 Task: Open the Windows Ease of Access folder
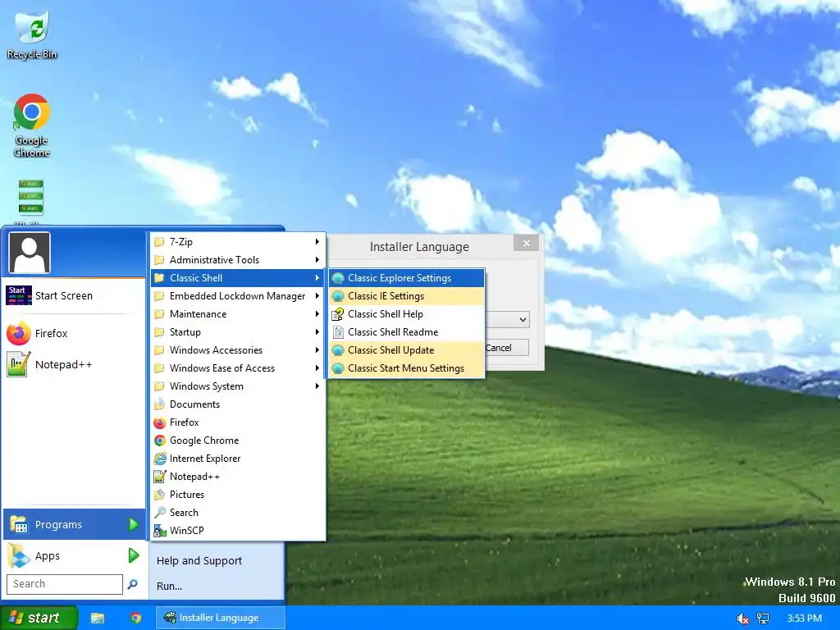coord(238,368)
